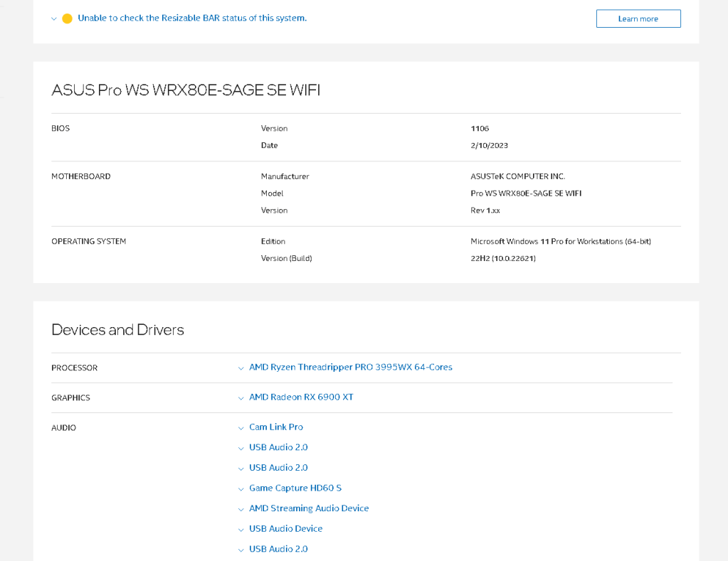Click the BIOS 'Date' field label
This screenshot has width=728, height=561.
coord(269,146)
